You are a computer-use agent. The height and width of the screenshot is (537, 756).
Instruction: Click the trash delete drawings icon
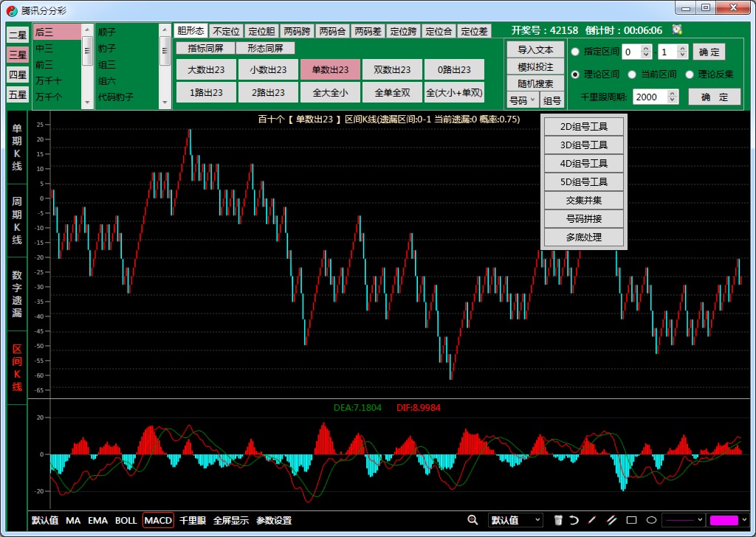[x=558, y=520]
